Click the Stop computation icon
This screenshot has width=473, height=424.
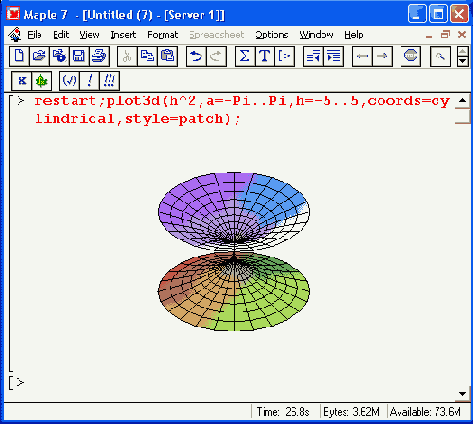pos(410,56)
